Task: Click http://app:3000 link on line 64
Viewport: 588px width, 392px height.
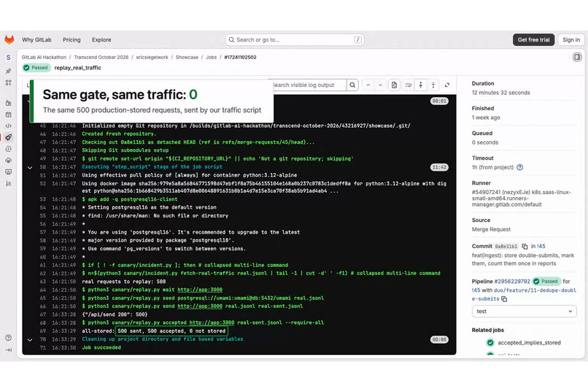Action: pos(199,290)
